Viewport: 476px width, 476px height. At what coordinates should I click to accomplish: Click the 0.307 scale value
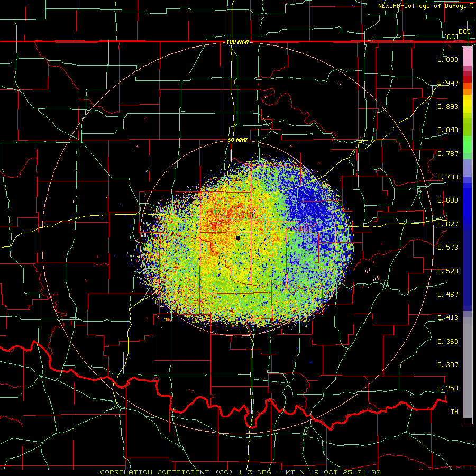click(448, 365)
